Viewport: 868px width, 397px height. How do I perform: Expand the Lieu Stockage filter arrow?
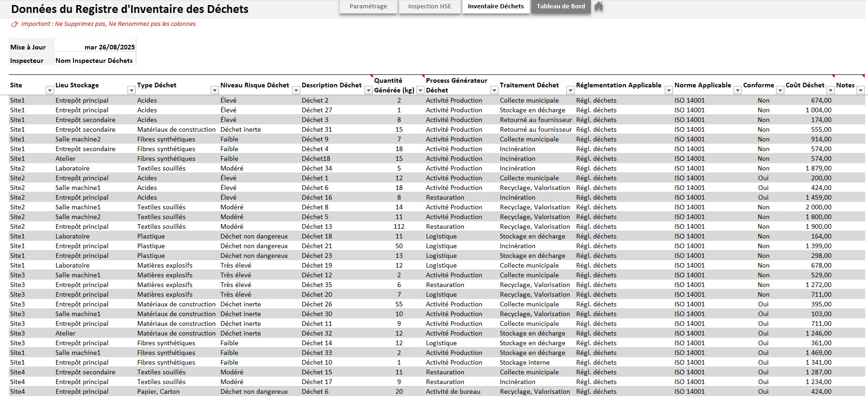point(131,91)
